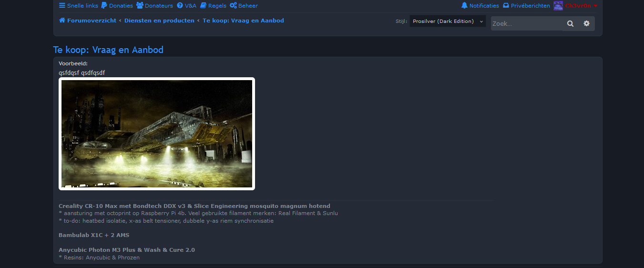Open advanced search with the gear icon

(x=586, y=23)
